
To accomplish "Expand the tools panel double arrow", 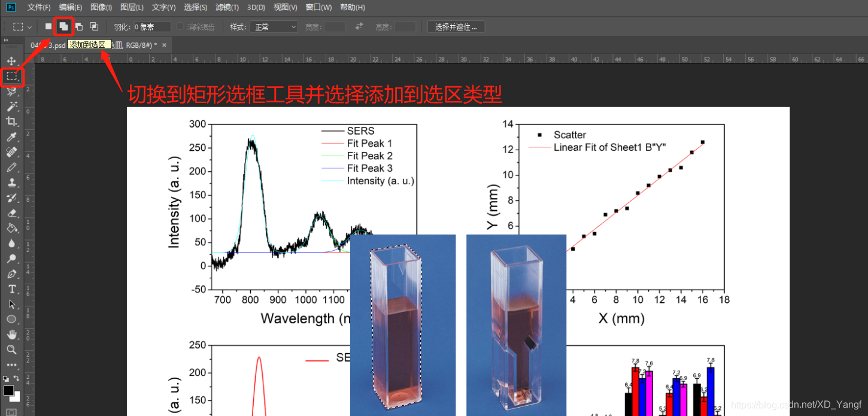I will pyautogui.click(x=7, y=40).
